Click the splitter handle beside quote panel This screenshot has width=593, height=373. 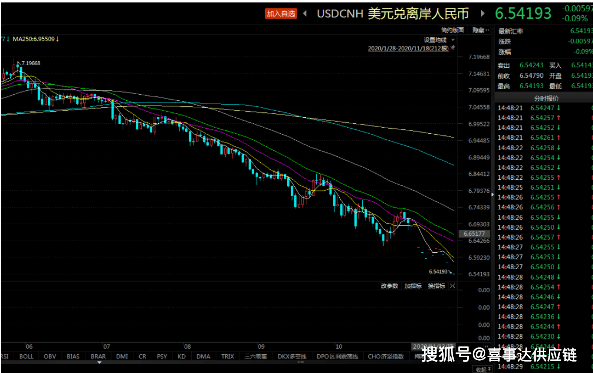click(x=492, y=195)
